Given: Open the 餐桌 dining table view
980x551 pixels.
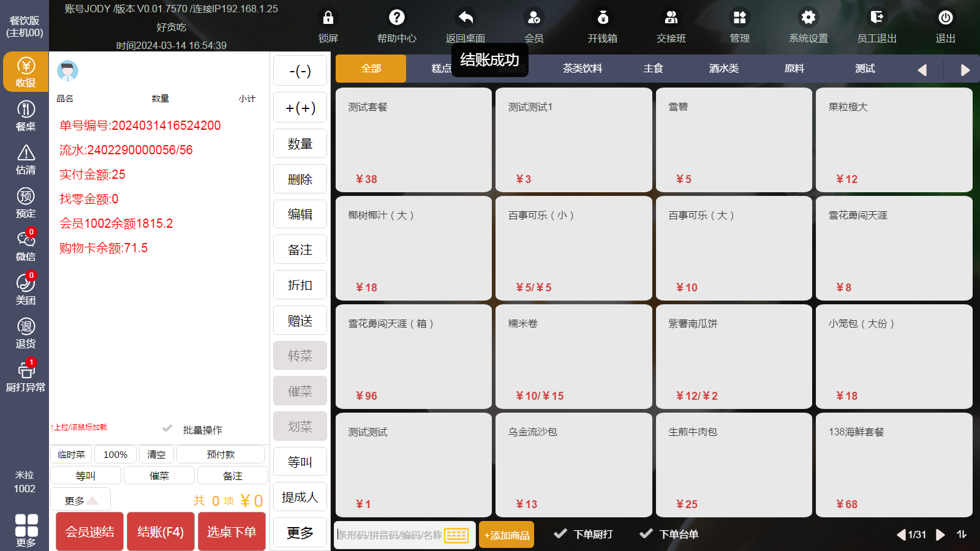Looking at the screenshot, I should 25,116.
